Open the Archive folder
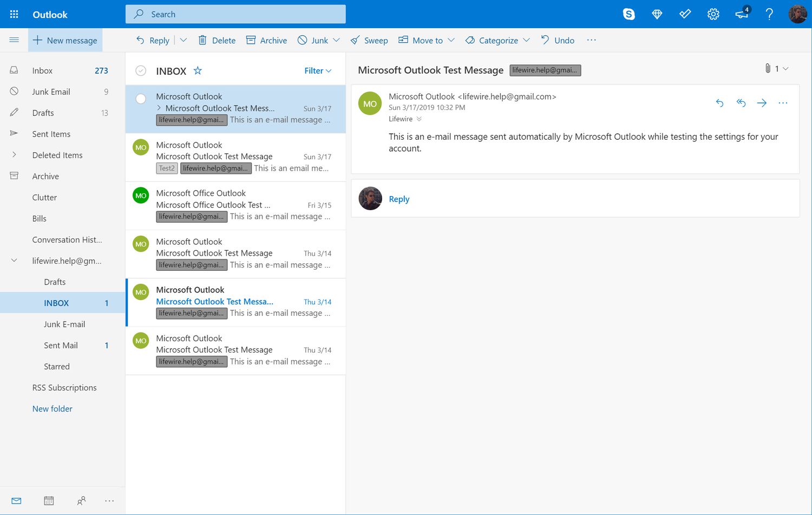The image size is (812, 515). pos(62,176)
